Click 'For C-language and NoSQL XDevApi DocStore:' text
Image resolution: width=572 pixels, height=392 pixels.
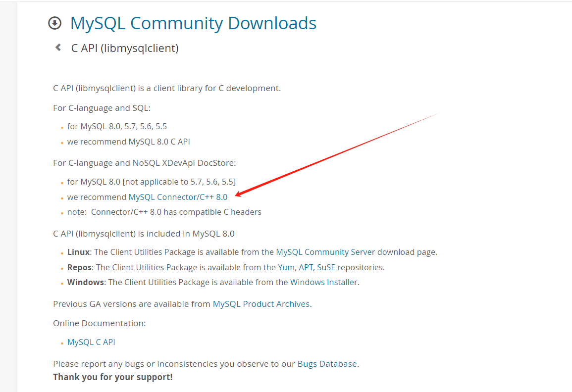145,163
